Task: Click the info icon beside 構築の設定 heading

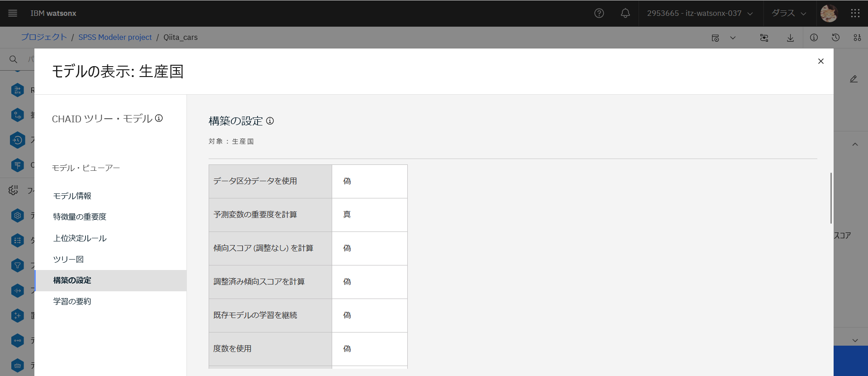Action: point(270,121)
